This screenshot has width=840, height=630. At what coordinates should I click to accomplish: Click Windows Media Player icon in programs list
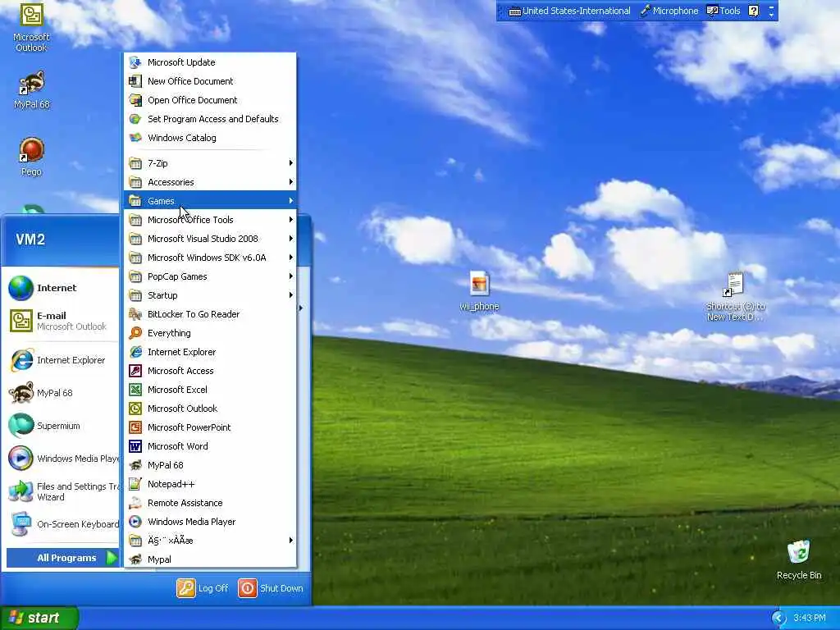click(135, 522)
